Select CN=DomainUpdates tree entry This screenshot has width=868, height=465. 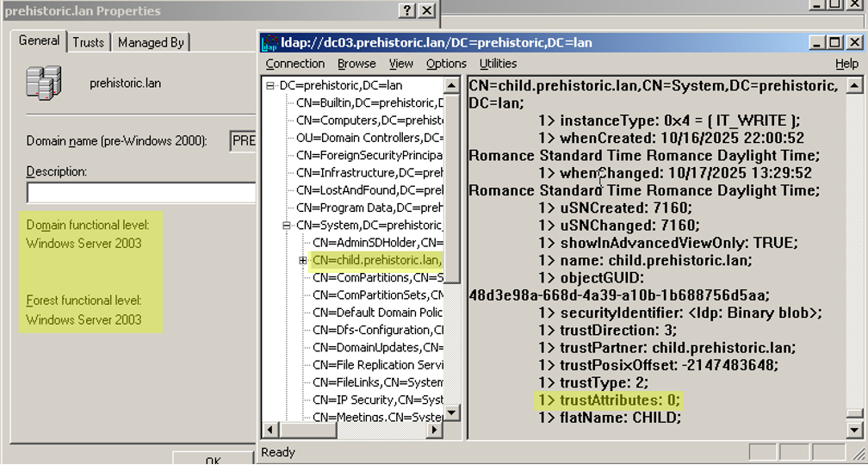(x=378, y=348)
